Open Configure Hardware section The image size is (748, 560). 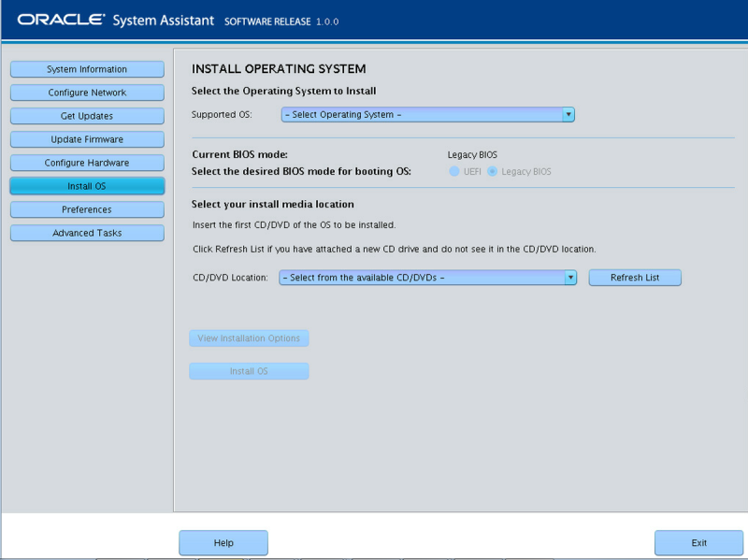point(87,163)
